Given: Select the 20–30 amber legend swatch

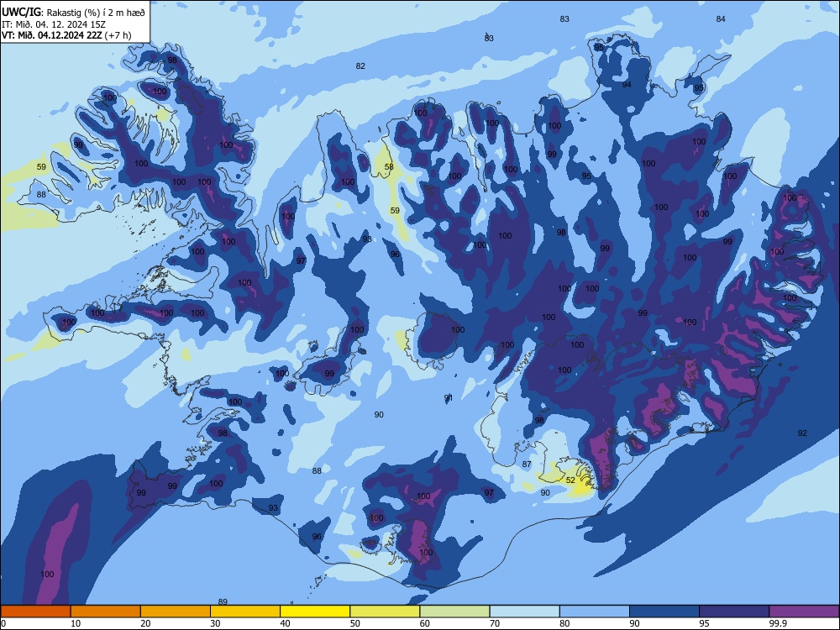Looking at the screenshot, I should 176,612.
